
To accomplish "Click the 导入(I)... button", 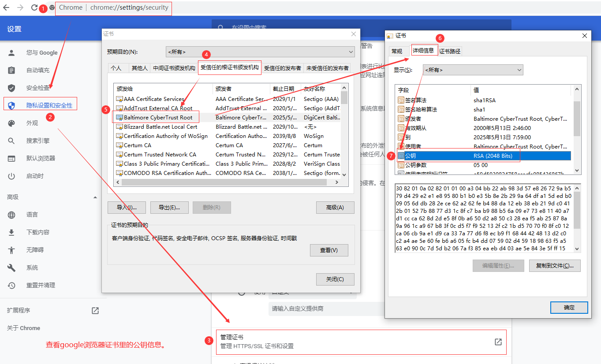I will pyautogui.click(x=127, y=208).
